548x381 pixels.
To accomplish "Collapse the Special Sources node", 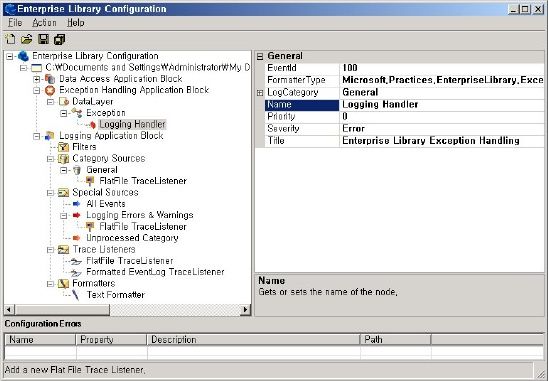I will click(x=50, y=193).
